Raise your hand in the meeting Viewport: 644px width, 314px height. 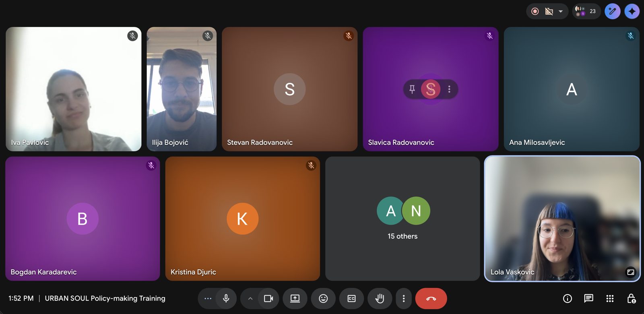click(380, 298)
